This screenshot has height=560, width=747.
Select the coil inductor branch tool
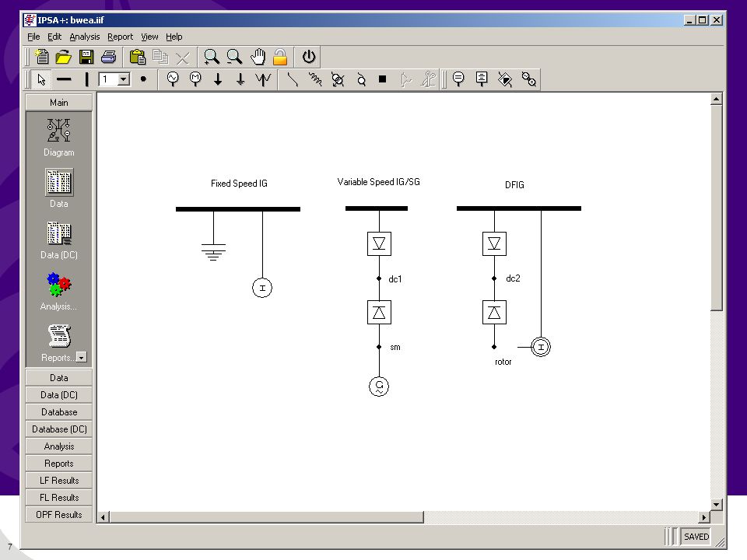tap(315, 79)
